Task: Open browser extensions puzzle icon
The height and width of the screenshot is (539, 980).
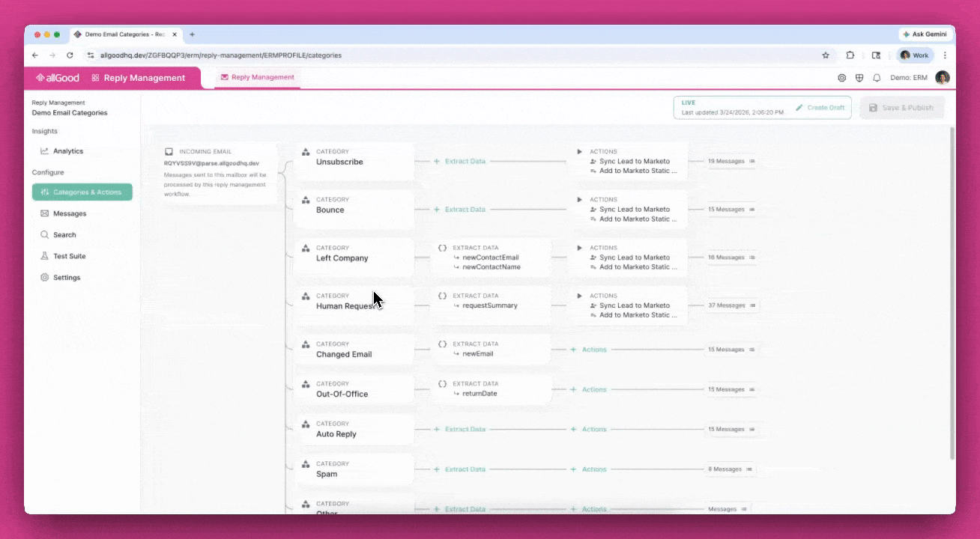Action: 850,55
